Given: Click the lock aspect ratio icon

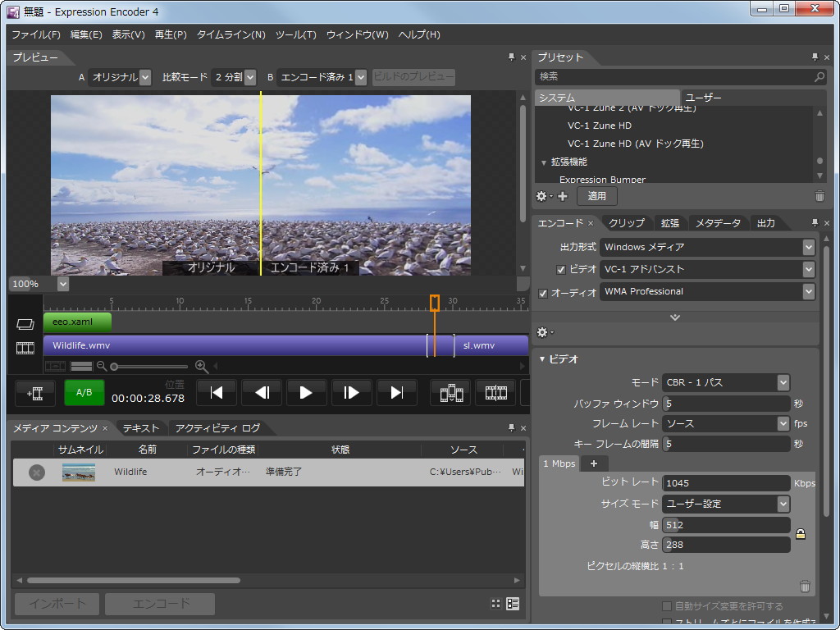Looking at the screenshot, I should (x=801, y=534).
